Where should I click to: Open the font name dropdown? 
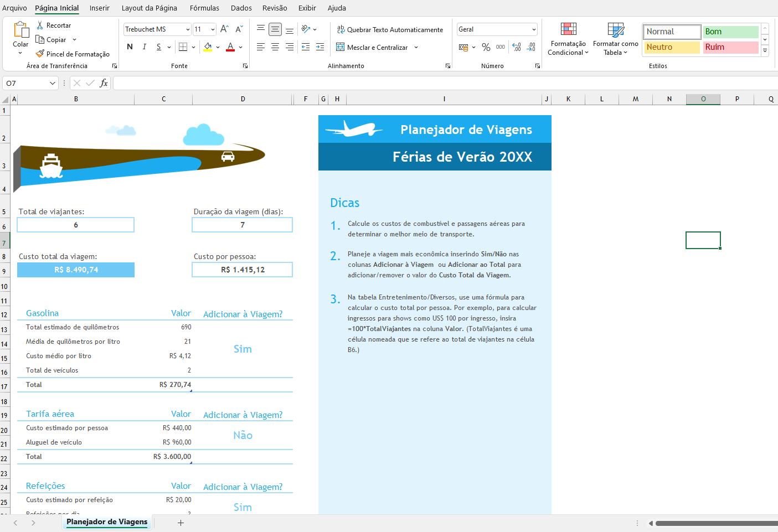pos(188,29)
